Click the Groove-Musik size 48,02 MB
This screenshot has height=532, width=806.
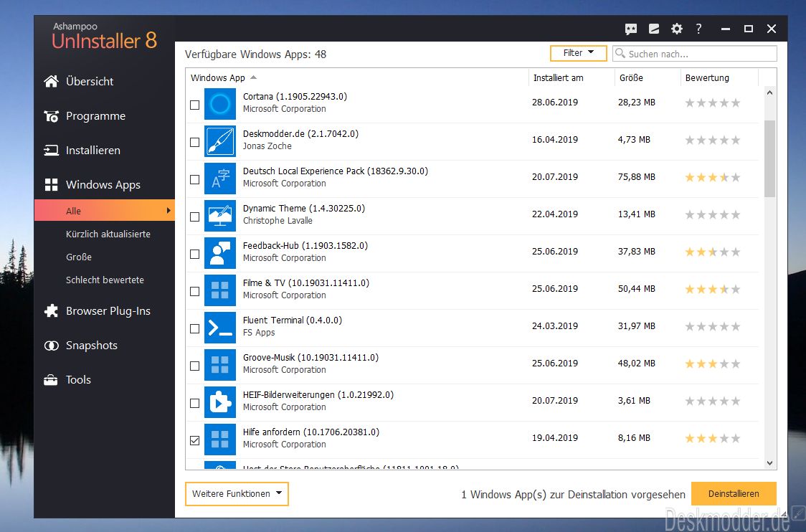[636, 364]
